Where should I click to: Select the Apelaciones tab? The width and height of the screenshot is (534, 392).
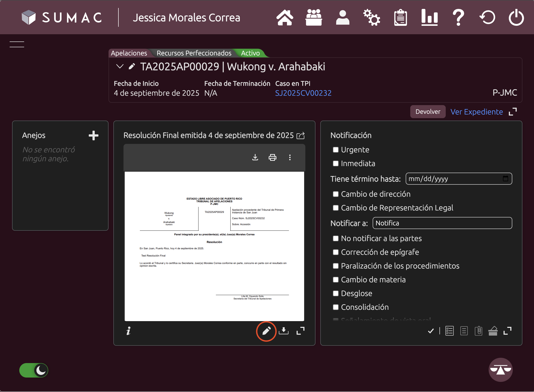coord(129,53)
